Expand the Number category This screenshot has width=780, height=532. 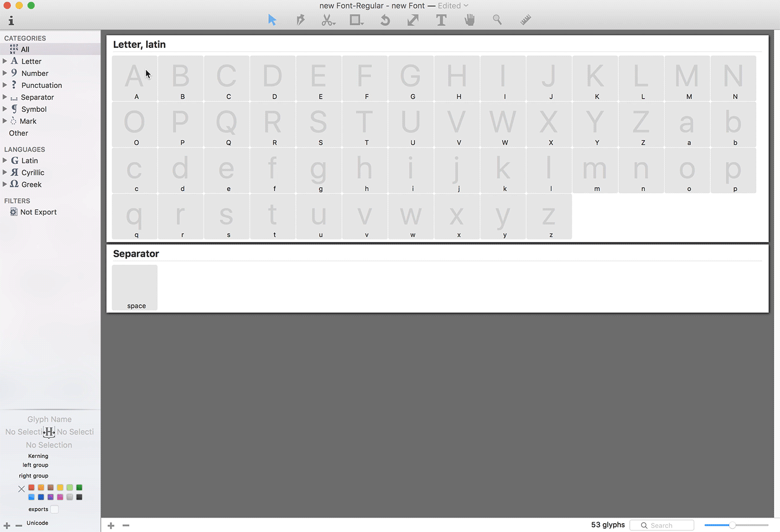[x=5, y=73]
